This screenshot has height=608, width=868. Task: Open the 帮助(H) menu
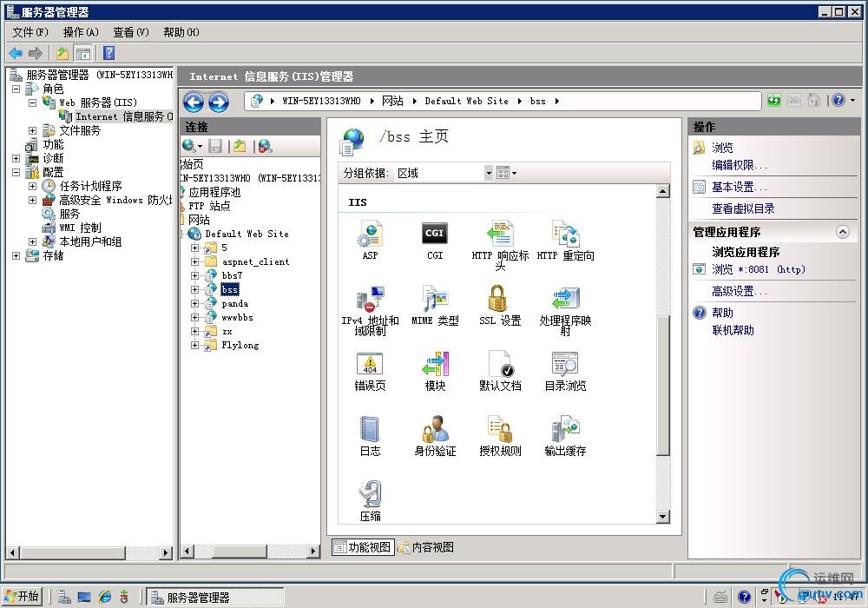[181, 32]
